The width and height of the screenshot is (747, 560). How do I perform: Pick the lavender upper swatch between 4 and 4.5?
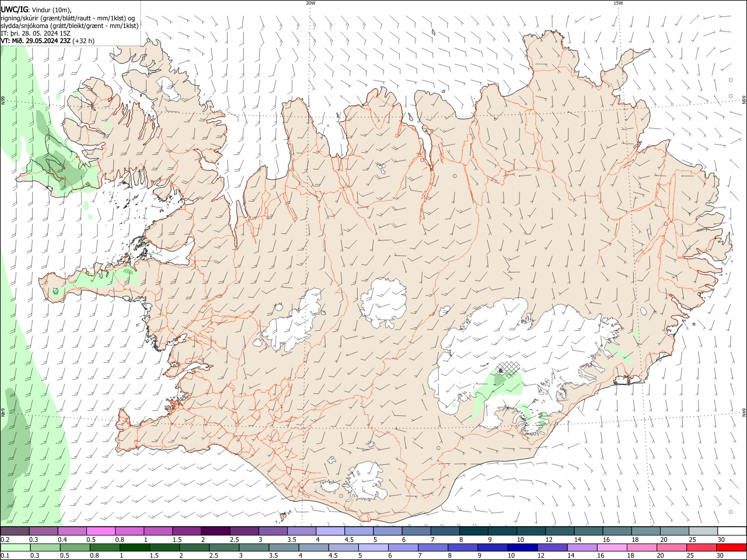pos(330,531)
